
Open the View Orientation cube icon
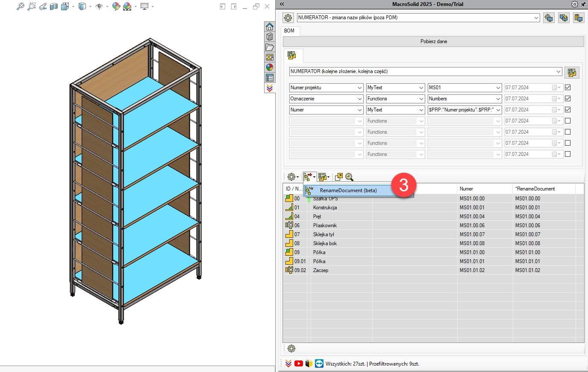pyautogui.click(x=65, y=6)
